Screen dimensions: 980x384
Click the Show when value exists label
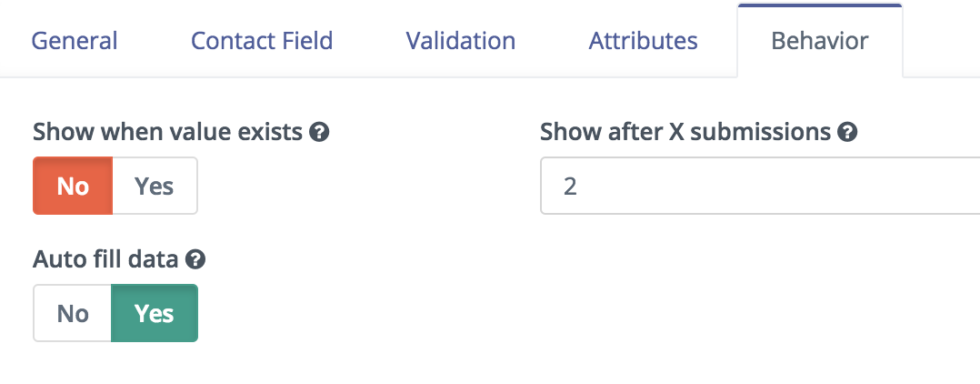tap(167, 132)
